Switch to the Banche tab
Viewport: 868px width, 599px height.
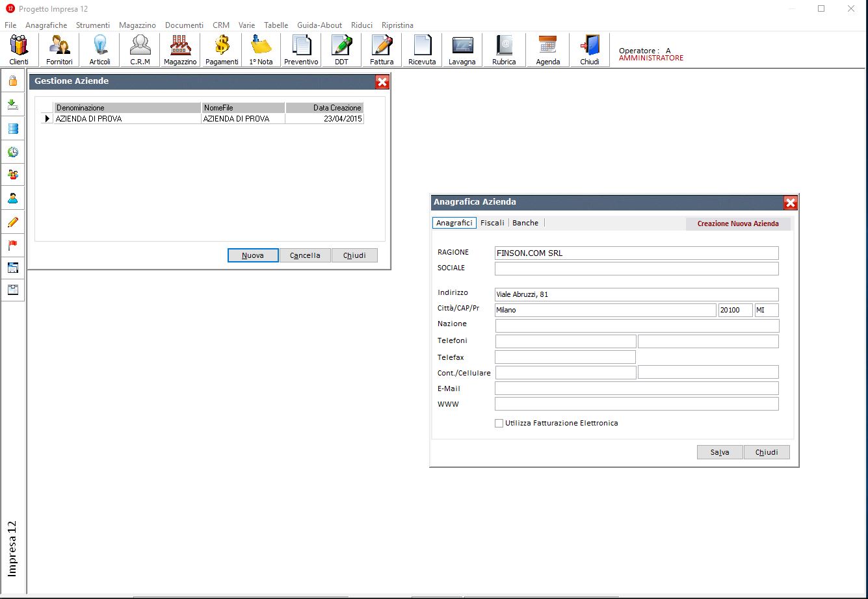pyautogui.click(x=525, y=223)
